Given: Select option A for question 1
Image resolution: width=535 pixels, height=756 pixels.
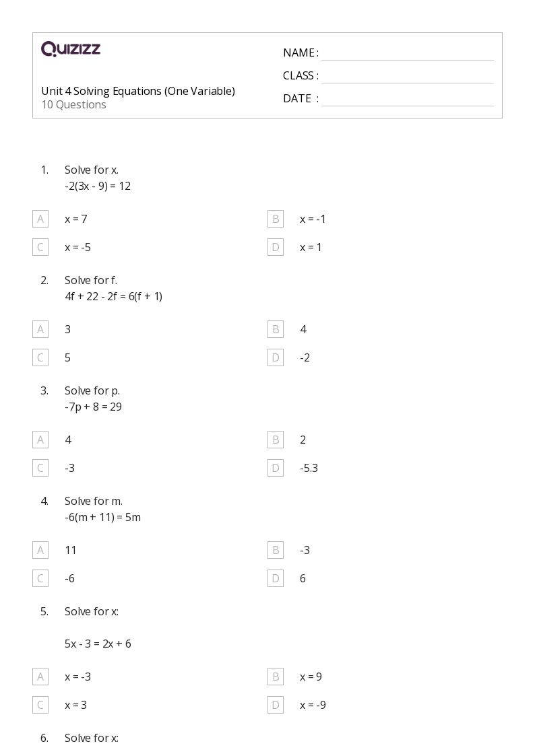Looking at the screenshot, I should click(x=40, y=219).
